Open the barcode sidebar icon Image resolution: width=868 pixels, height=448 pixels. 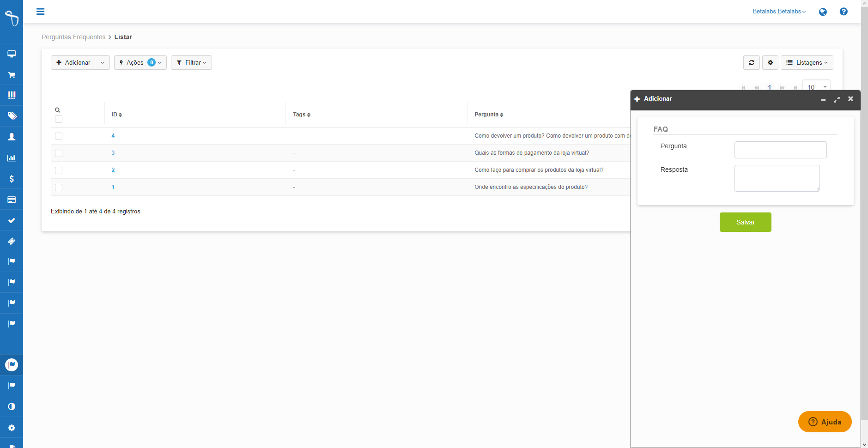click(x=12, y=95)
